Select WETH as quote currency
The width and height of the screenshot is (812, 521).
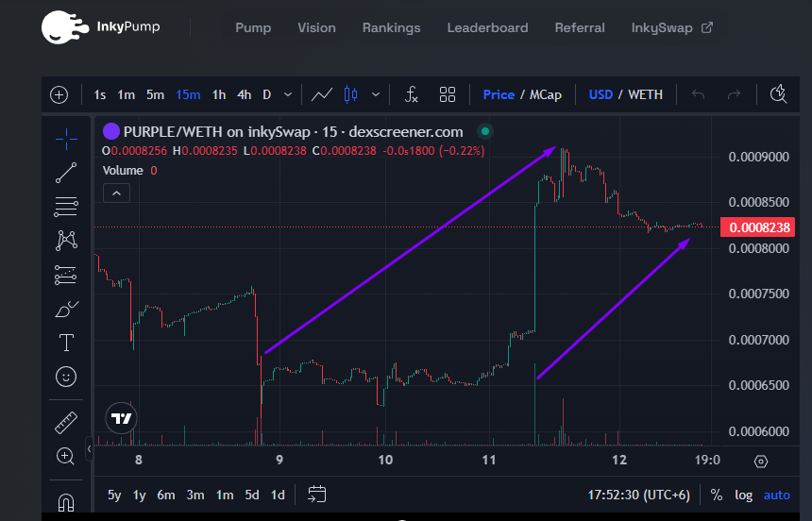pyautogui.click(x=645, y=94)
